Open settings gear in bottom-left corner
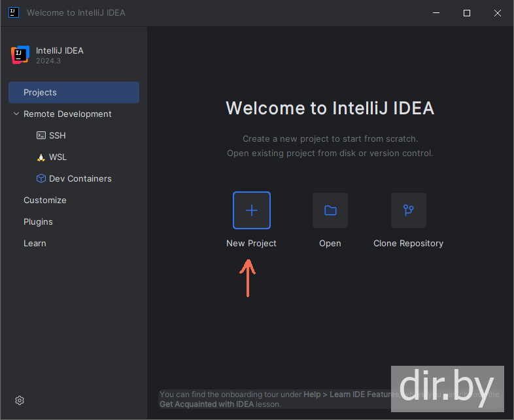Viewport: 514px width, 420px height. pos(20,400)
